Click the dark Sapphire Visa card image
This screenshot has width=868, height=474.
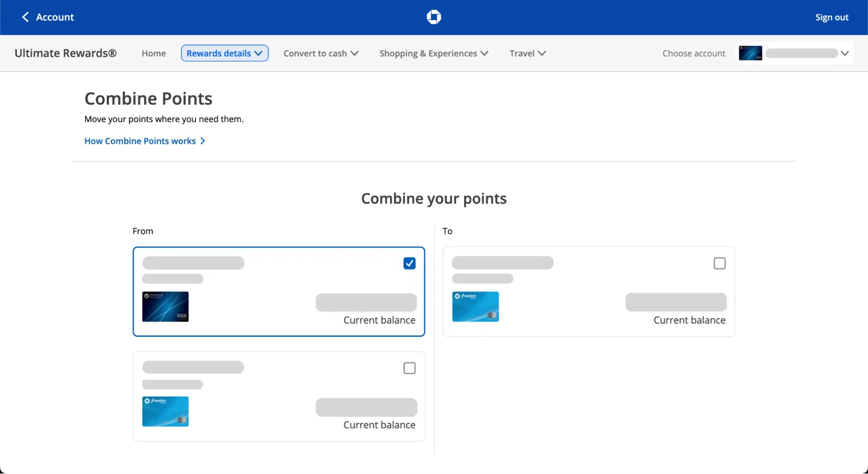[165, 307]
